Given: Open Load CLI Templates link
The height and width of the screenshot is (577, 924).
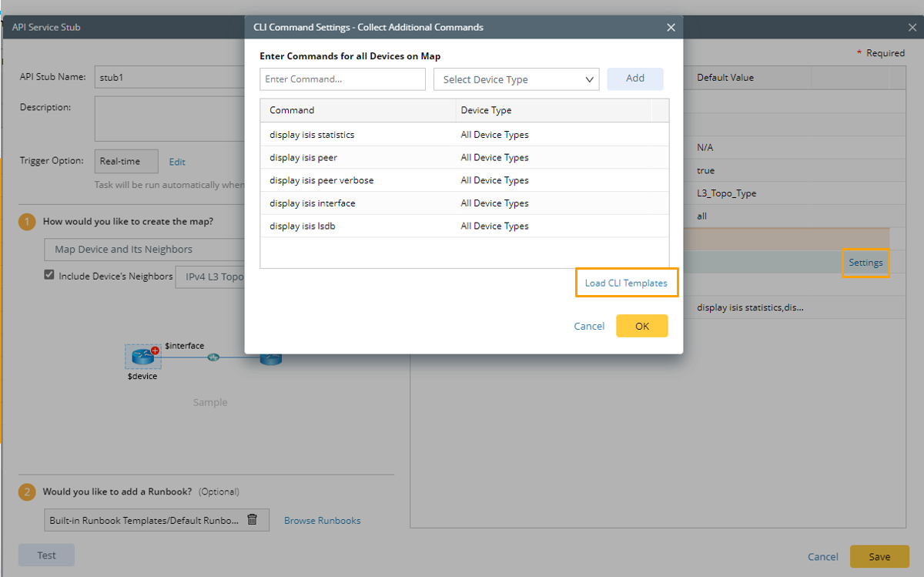Looking at the screenshot, I should point(626,283).
